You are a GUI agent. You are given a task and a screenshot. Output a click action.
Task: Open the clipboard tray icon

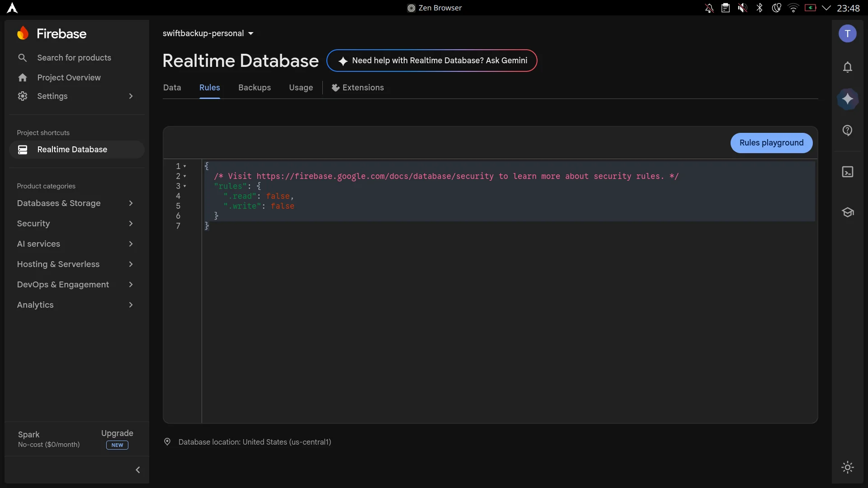point(726,8)
